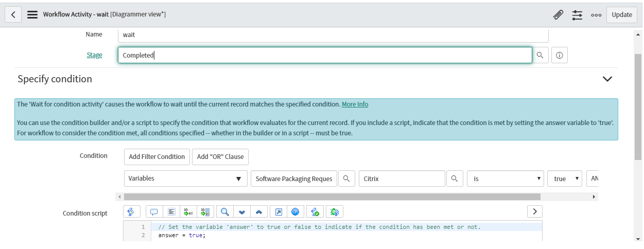Open the hamburger context menu
The height and width of the screenshot is (249, 644).
tap(32, 14)
